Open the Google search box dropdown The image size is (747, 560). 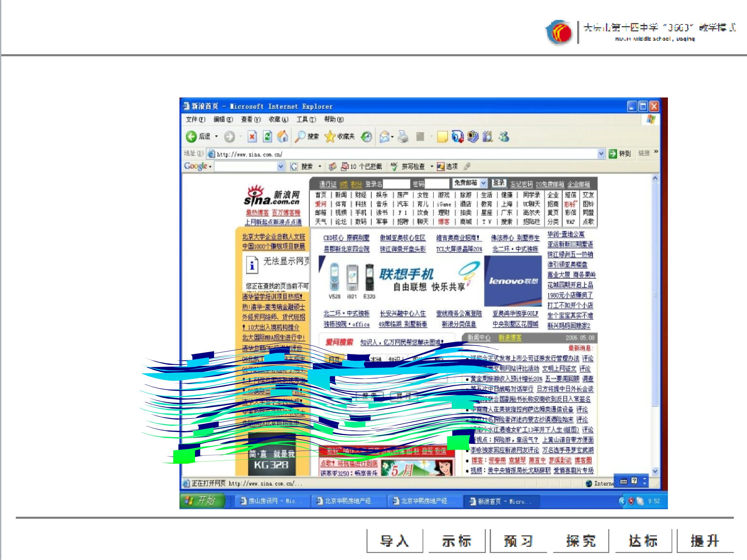280,166
